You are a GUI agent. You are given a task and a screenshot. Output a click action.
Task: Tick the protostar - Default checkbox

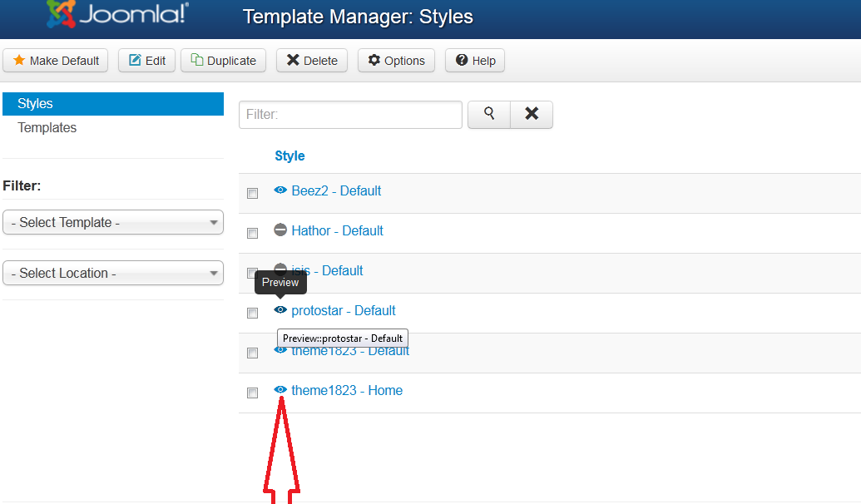coord(253,313)
